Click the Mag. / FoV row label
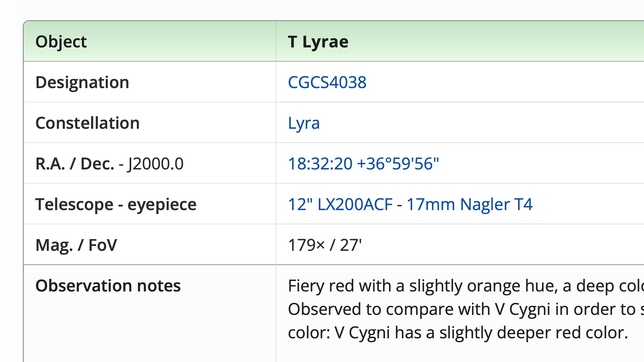 (76, 245)
